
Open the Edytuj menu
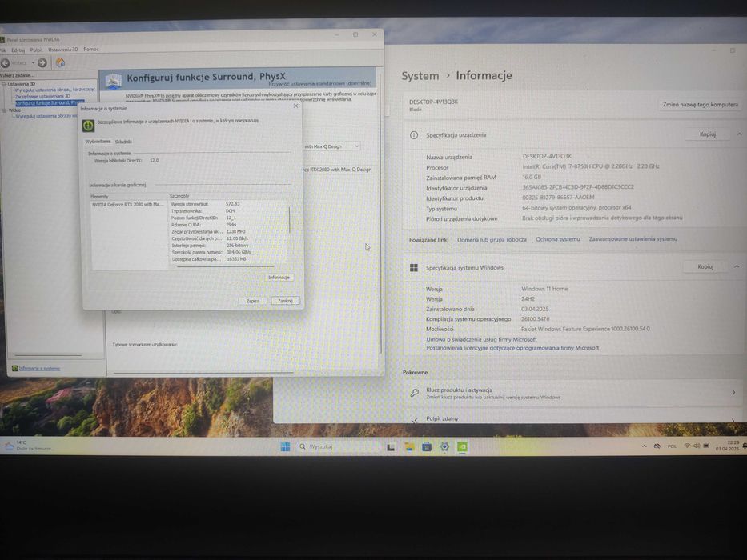18,50
